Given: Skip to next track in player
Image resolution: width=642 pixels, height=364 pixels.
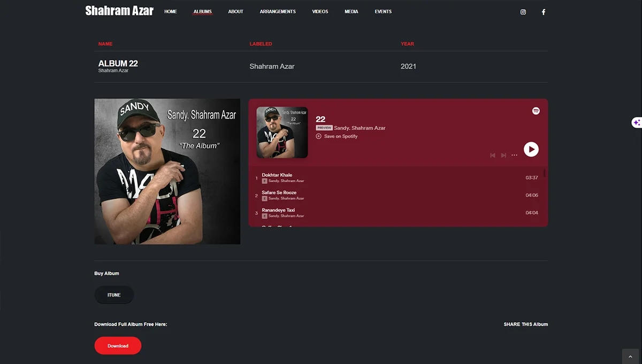Looking at the screenshot, I should pyautogui.click(x=503, y=155).
